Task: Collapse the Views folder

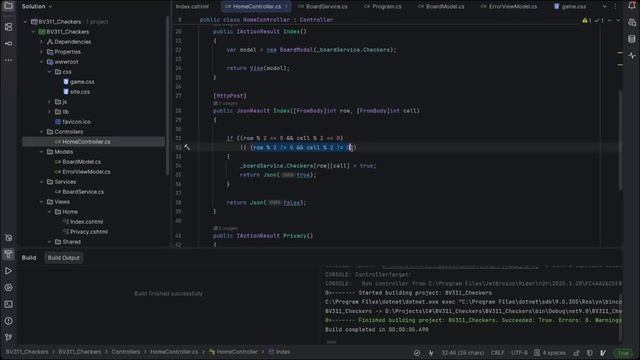Action: pyautogui.click(x=41, y=202)
